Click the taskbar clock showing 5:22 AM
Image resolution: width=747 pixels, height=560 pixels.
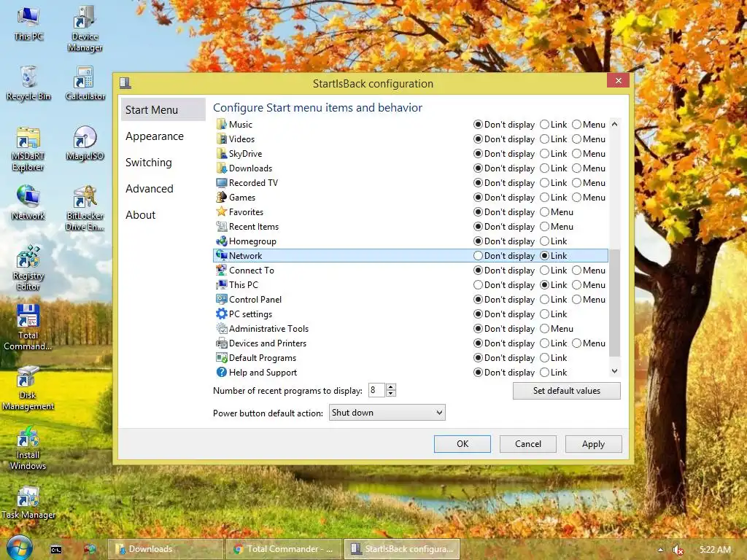click(x=715, y=550)
